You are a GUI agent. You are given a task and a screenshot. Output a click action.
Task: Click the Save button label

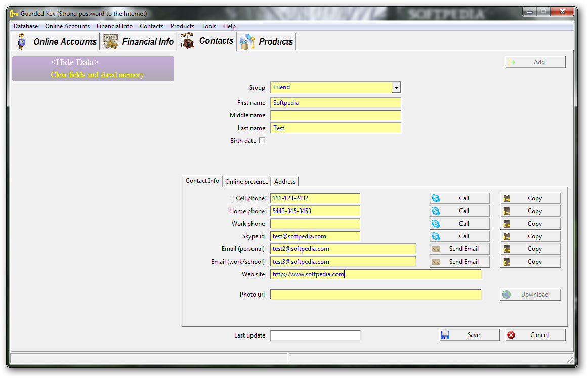point(474,335)
